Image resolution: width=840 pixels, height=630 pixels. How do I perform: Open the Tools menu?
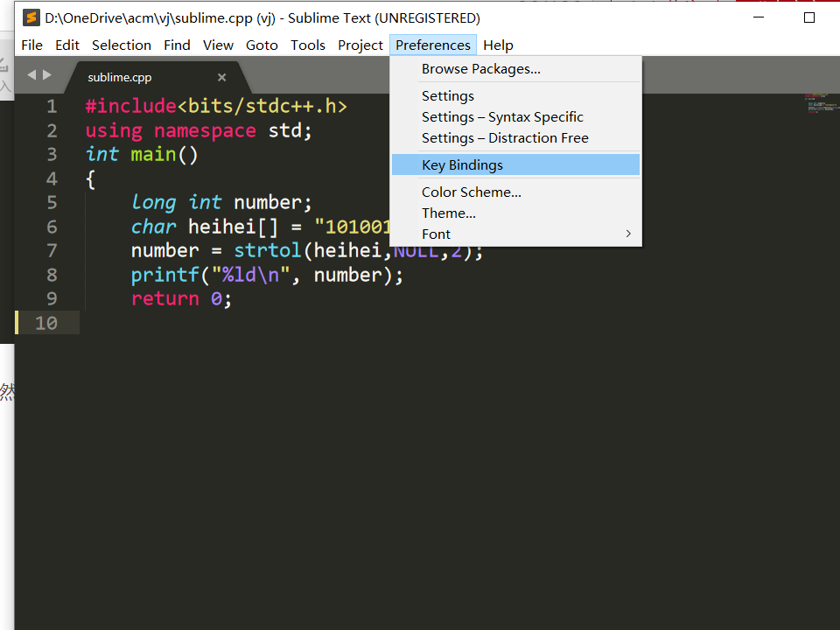tap(307, 45)
